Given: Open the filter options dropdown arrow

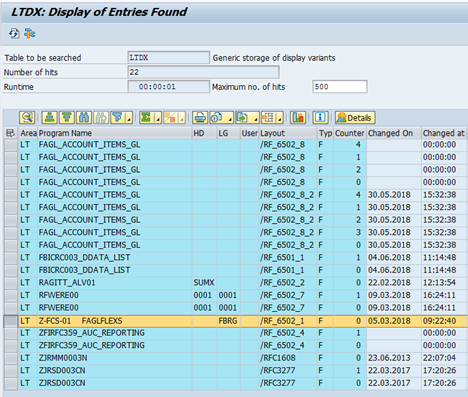Looking at the screenshot, I should pos(129,118).
